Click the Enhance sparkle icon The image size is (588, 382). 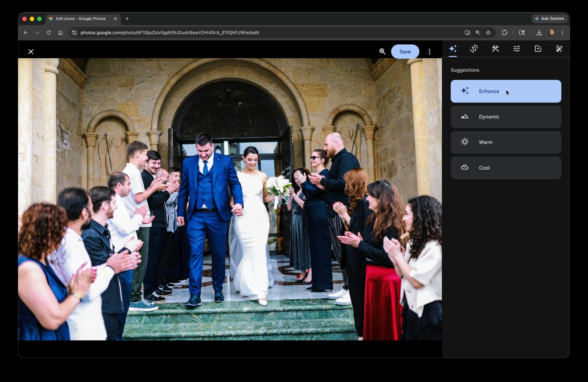click(465, 91)
